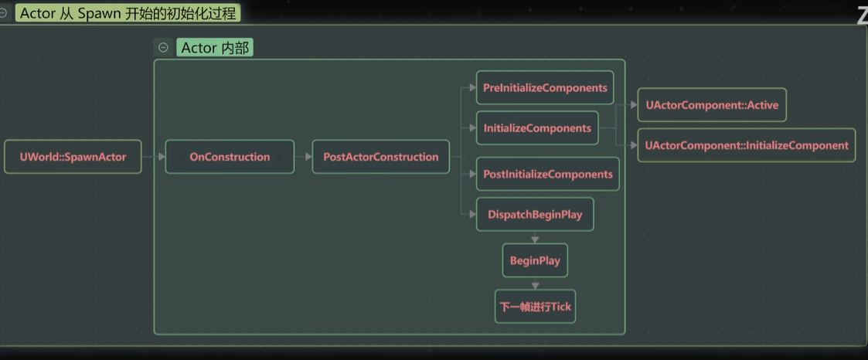Viewport: 868px width, 360px height.
Task: Click the arrow between OnConstruction and PostActorConstruction
Action: 303,157
